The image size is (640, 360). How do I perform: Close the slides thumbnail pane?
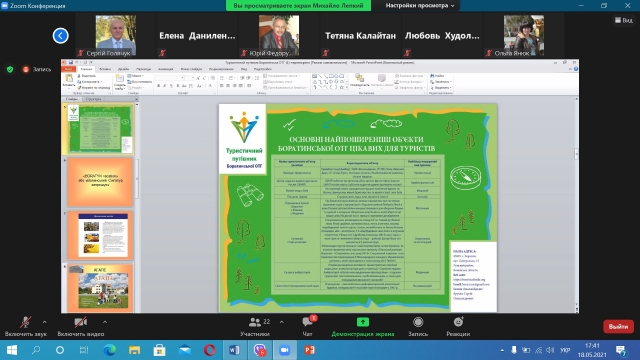(x=136, y=99)
